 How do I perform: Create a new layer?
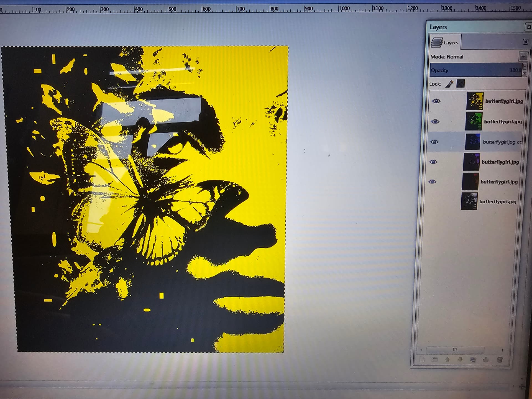point(422,360)
